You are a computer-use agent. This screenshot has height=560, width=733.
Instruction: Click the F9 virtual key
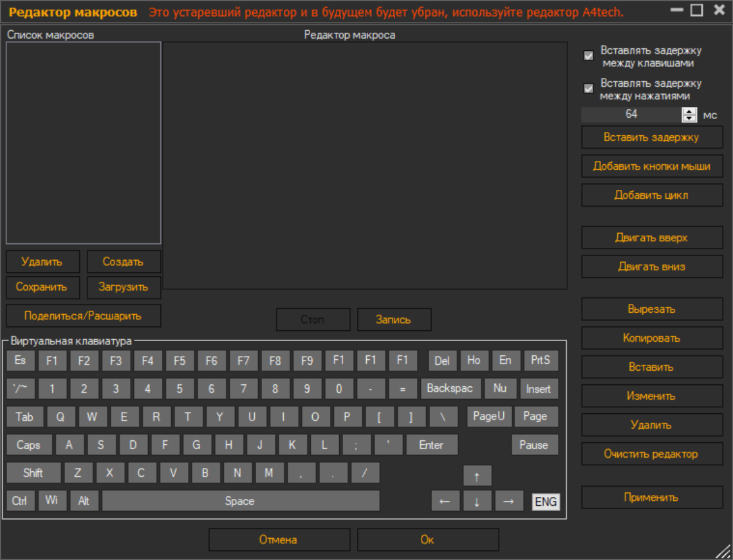[307, 360]
